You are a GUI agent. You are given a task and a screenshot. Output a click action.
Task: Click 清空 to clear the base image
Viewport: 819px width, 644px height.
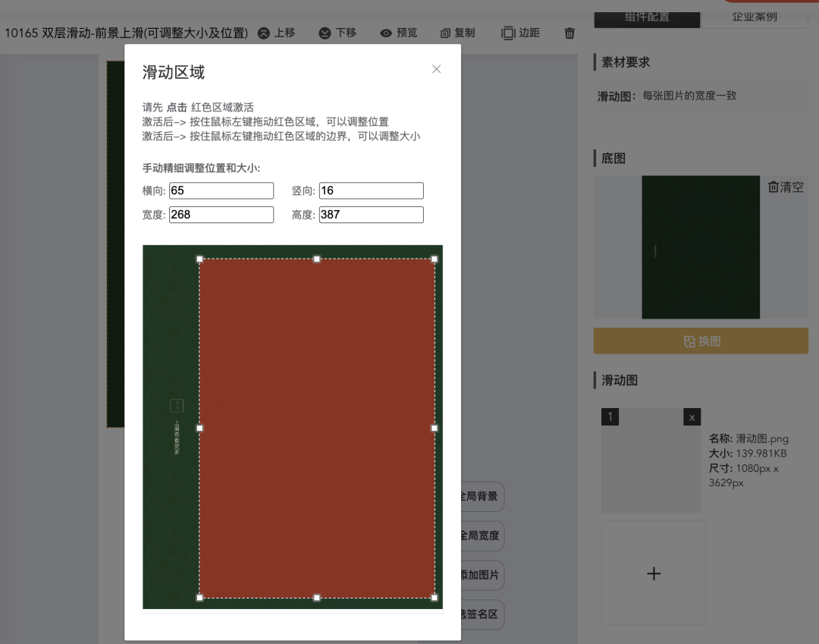tap(786, 187)
